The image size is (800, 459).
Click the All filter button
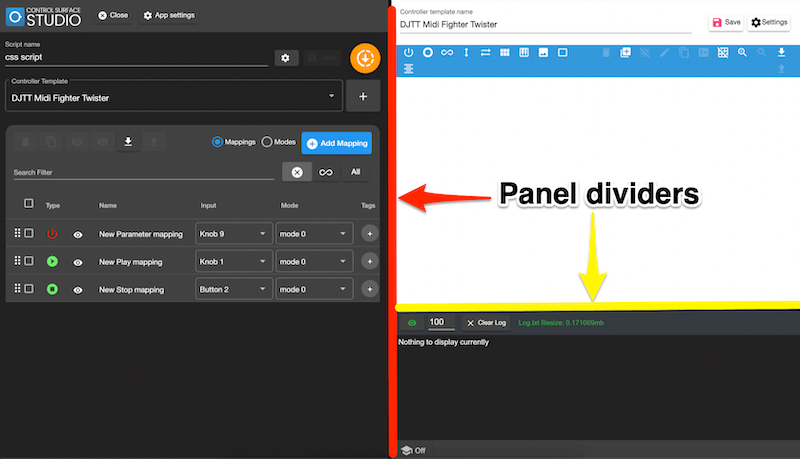click(354, 172)
